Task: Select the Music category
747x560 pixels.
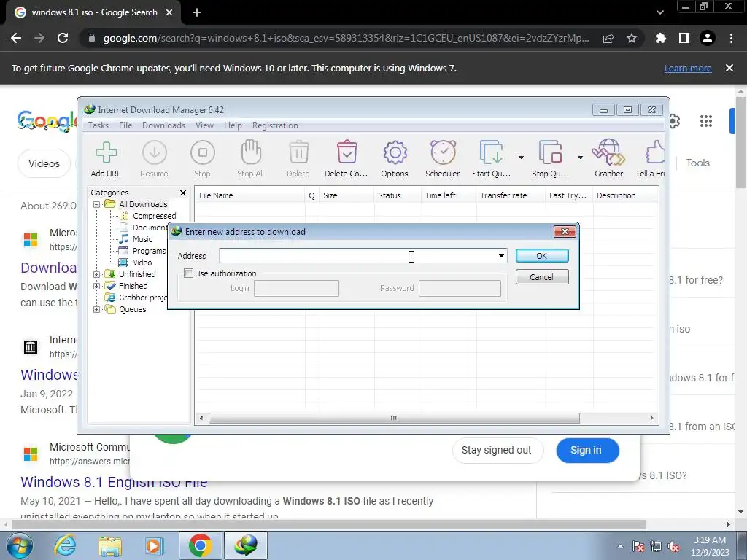Action: point(142,239)
